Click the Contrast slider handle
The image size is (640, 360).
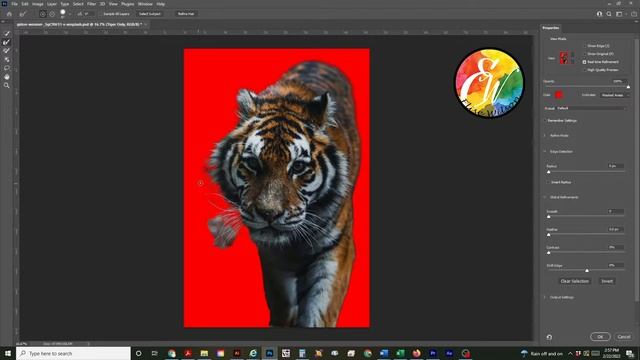549,253
